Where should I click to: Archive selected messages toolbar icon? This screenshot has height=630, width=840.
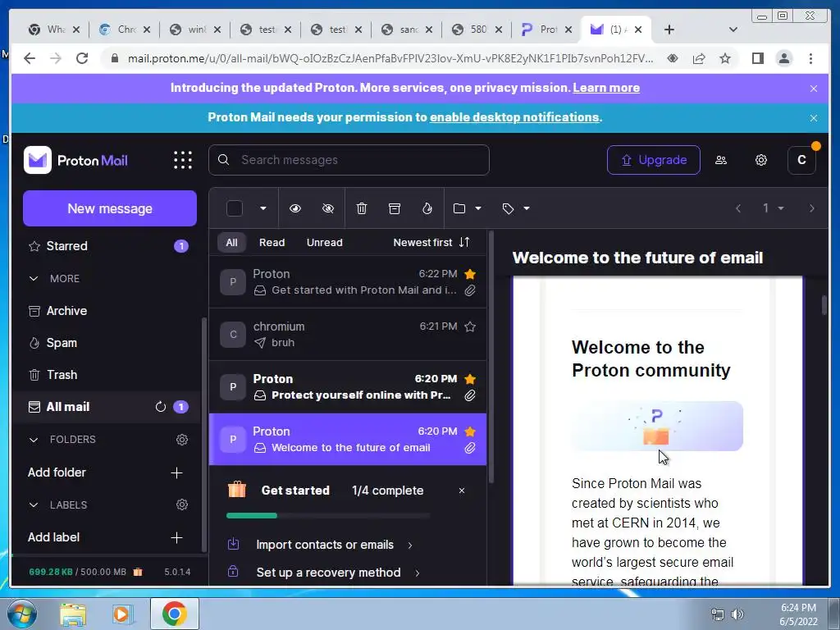(395, 208)
